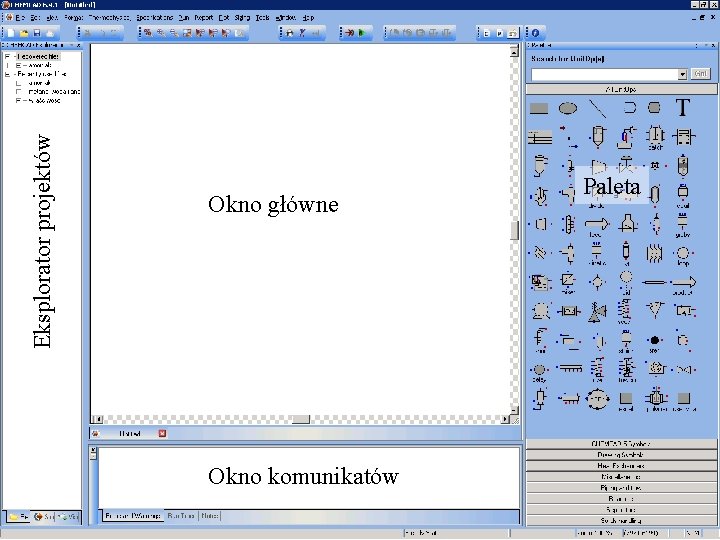Close the Untitled document tab via red X
Viewport: 720px width, 540px height.
[162, 433]
